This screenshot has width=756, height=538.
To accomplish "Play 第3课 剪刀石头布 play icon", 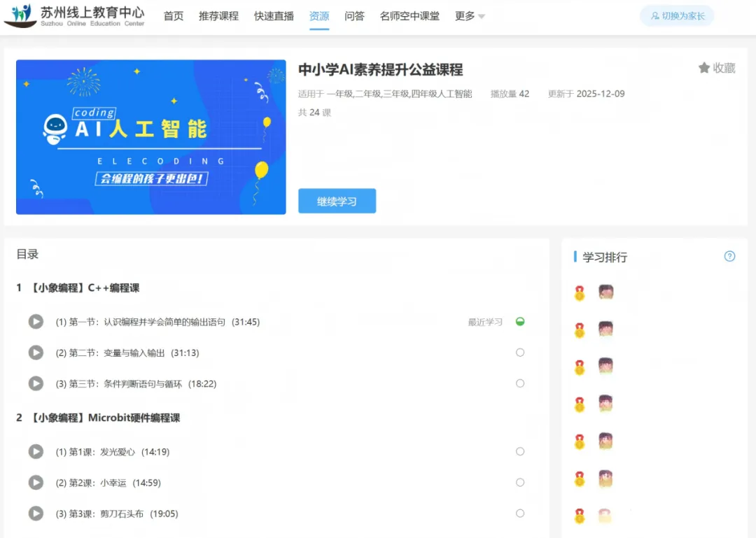I will coord(36,514).
